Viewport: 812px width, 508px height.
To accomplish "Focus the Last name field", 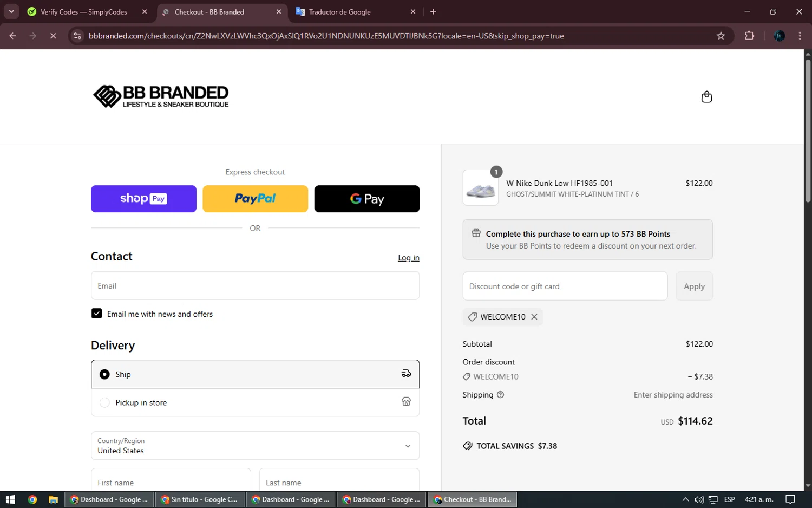I will [339, 480].
